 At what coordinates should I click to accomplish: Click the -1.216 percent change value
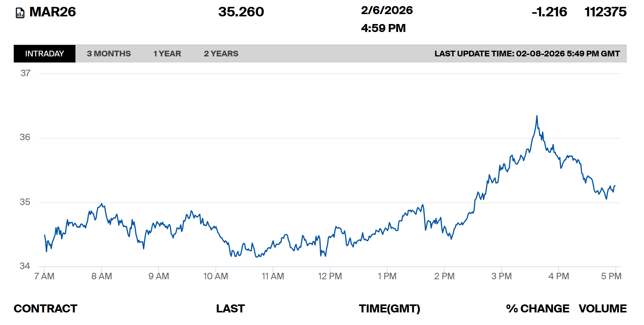pyautogui.click(x=549, y=12)
